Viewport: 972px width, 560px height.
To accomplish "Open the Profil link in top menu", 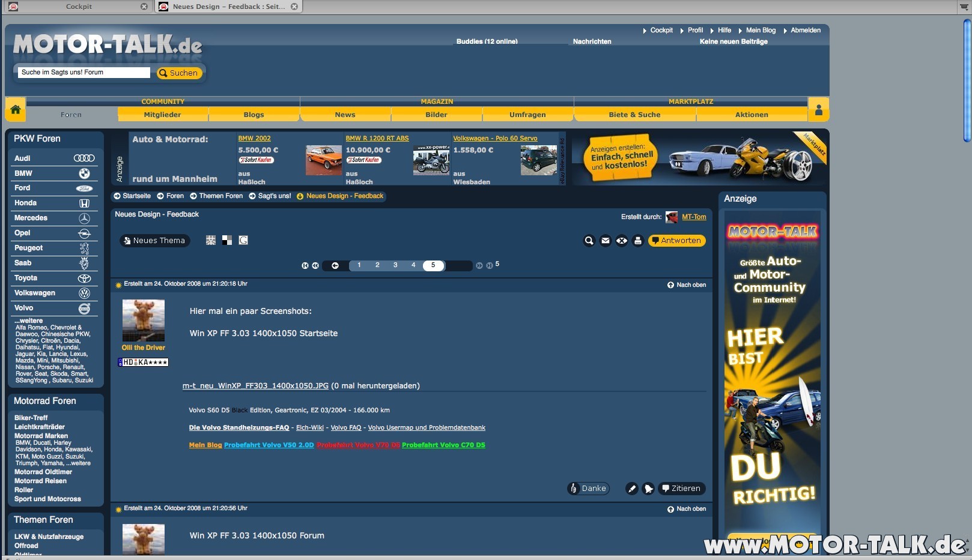I will (696, 30).
